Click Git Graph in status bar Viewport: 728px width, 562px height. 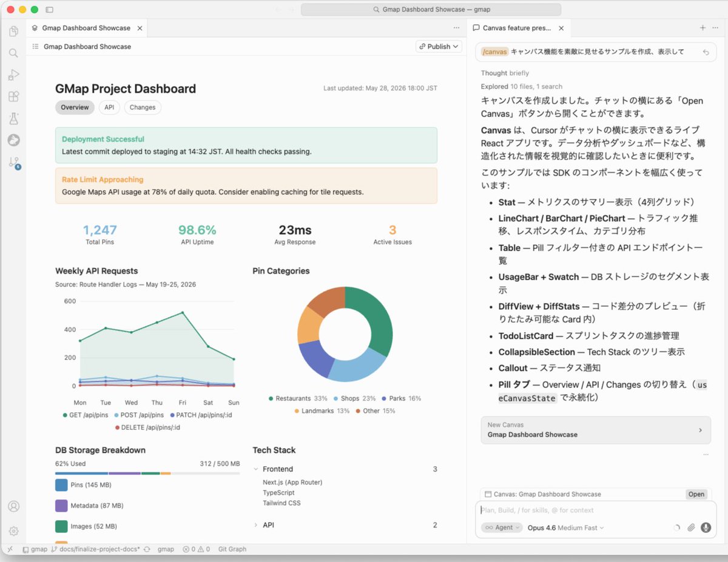pyautogui.click(x=232, y=549)
